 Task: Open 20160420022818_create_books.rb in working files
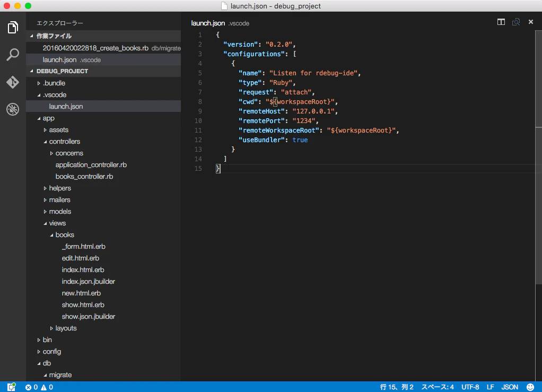103,48
